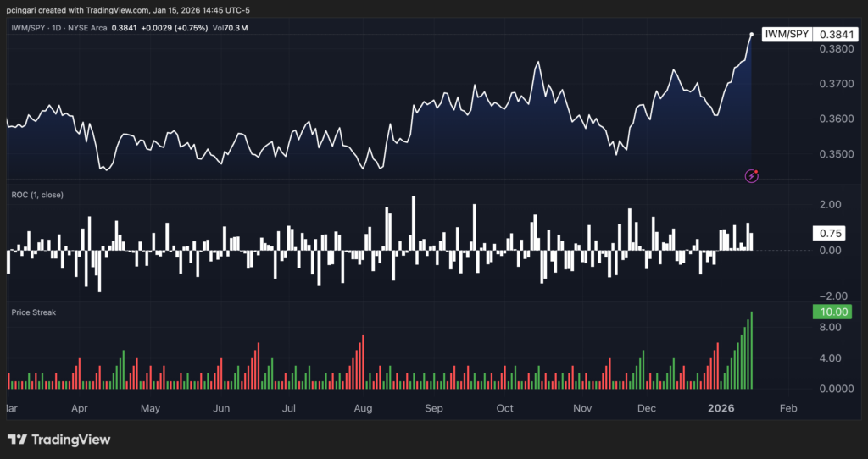The height and width of the screenshot is (459, 868).
Task: Click the purple lightning bolt event icon
Action: (x=751, y=175)
